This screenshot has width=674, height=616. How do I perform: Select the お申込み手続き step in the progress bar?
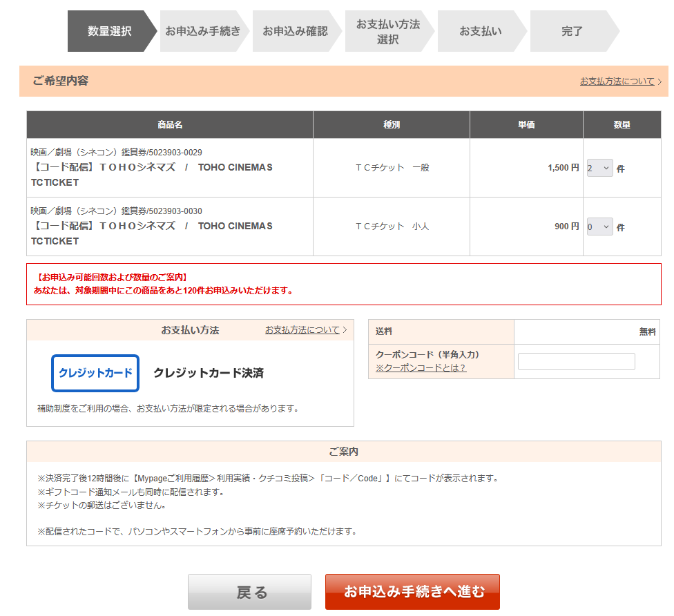tap(203, 31)
